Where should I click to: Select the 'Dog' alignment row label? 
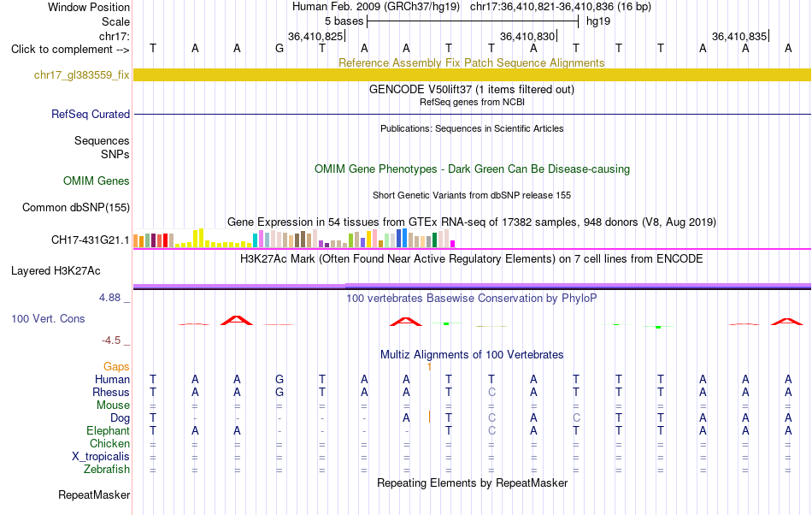(120, 417)
